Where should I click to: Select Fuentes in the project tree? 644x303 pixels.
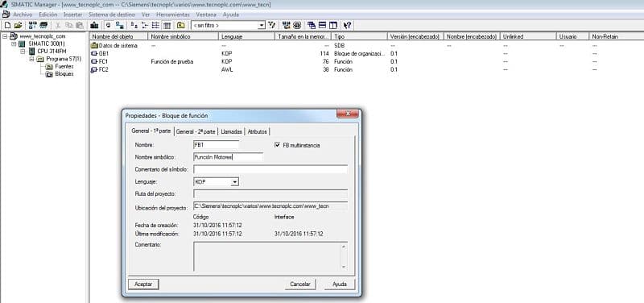pos(64,66)
